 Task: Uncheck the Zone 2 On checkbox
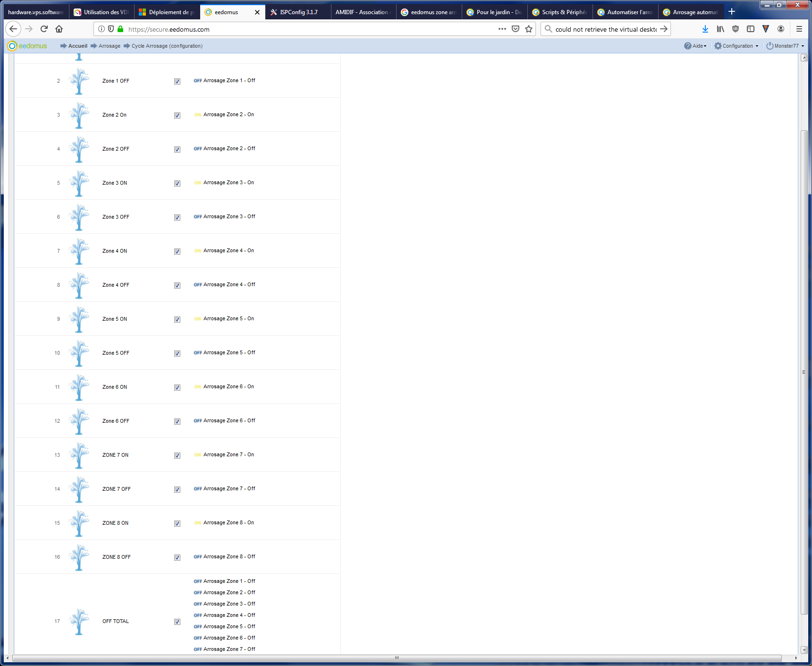177,115
